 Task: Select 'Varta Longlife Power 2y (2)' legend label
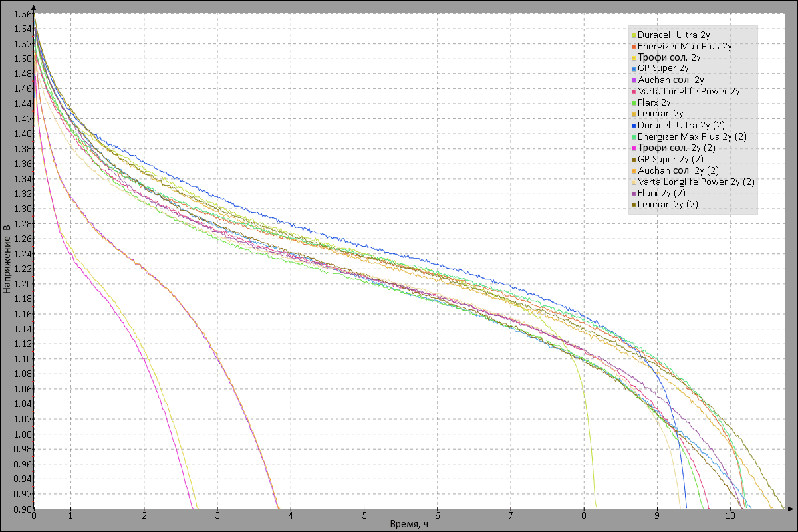(x=696, y=182)
